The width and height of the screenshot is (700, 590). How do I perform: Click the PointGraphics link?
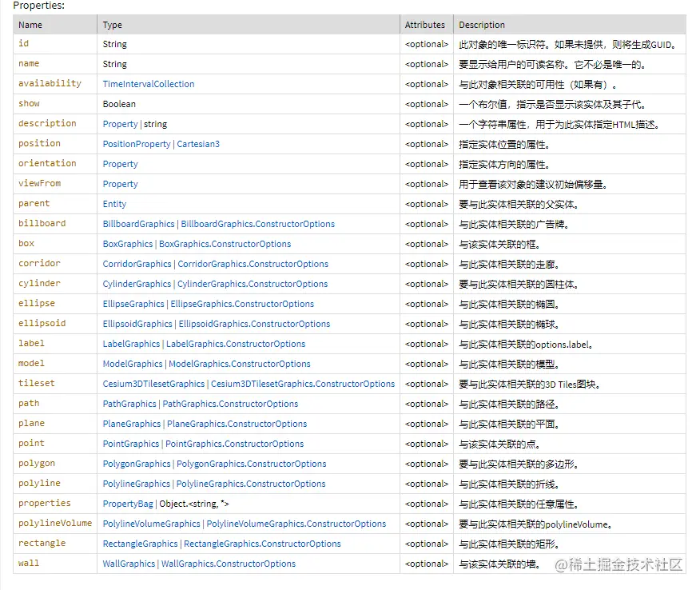tap(131, 444)
